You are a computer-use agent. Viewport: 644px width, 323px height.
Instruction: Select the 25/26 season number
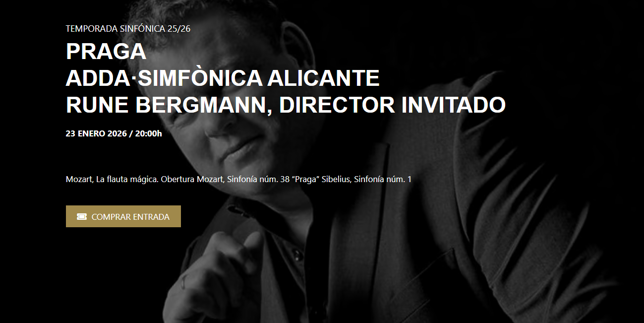coord(179,29)
